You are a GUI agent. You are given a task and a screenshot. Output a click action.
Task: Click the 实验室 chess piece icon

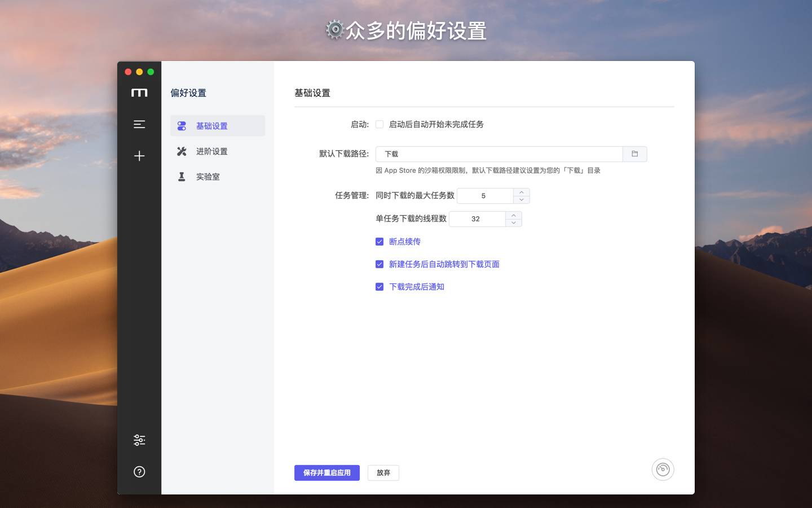coord(182,177)
